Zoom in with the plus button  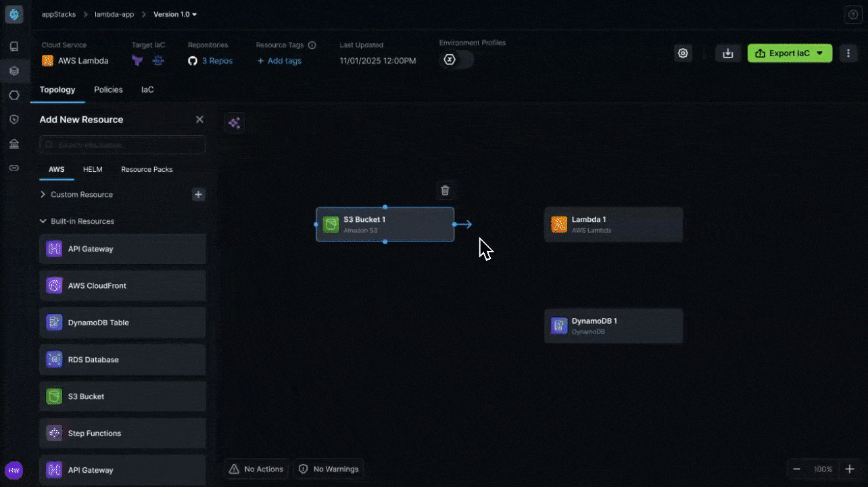pos(850,469)
